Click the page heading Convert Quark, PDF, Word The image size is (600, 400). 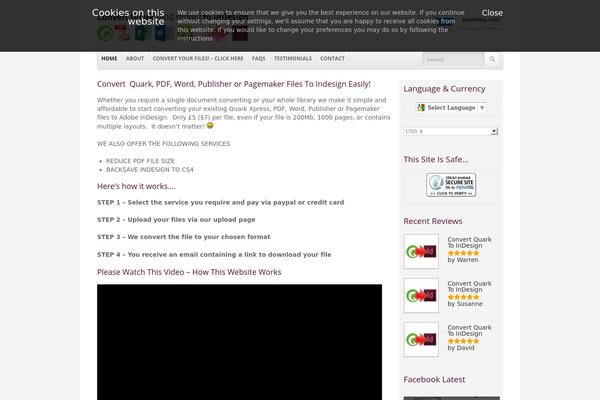point(233,84)
